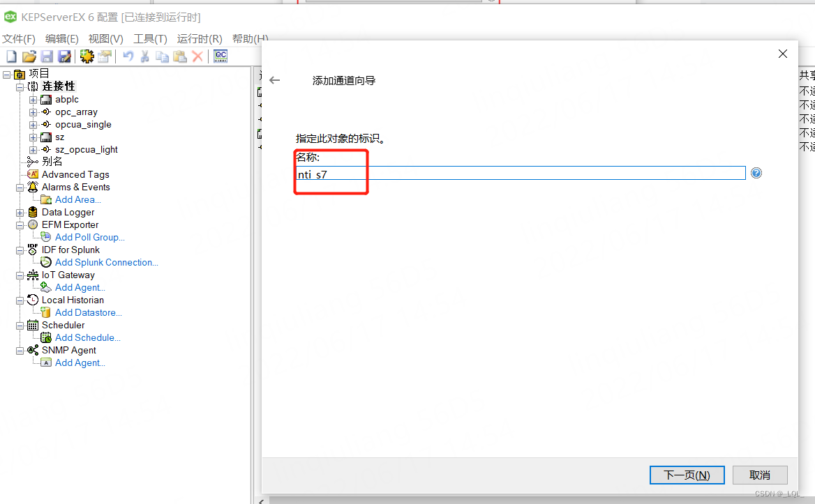Click the Add Splunk Connection... link

pyautogui.click(x=107, y=263)
